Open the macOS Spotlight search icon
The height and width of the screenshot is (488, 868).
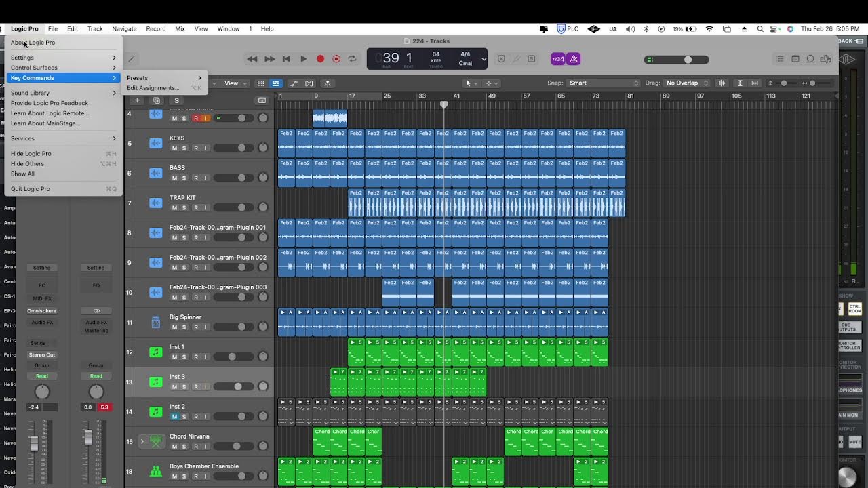(760, 29)
